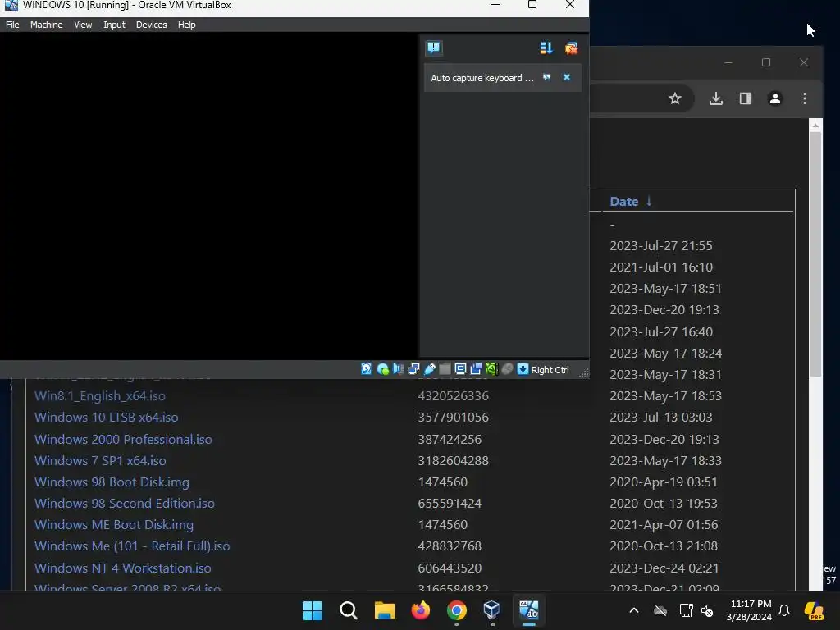Open Windows 98 Boot Disk.img link
The width and height of the screenshot is (840, 630).
112,482
